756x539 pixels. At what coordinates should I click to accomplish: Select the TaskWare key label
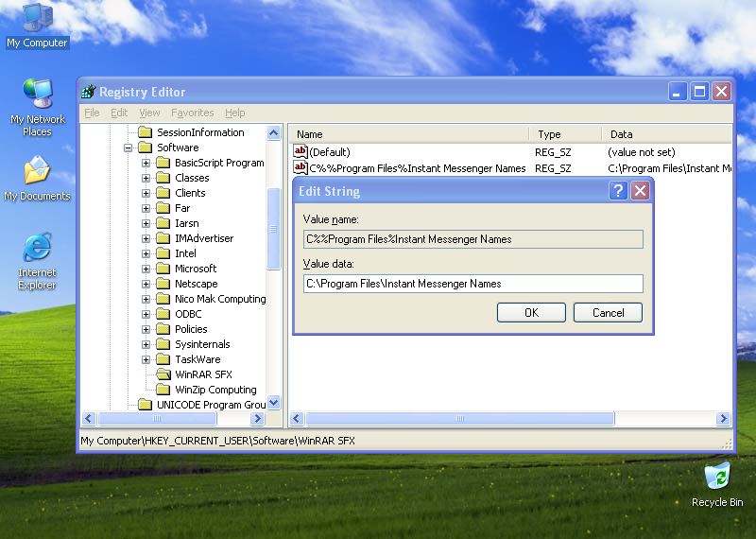(198, 359)
